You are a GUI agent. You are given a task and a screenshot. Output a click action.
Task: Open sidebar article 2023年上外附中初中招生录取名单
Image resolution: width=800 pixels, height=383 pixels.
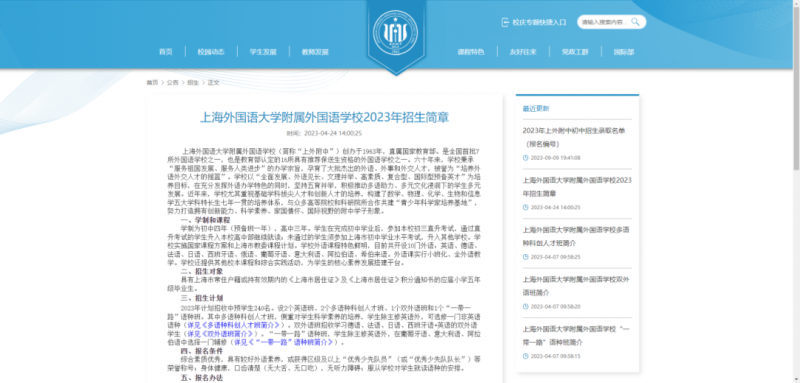coord(574,137)
